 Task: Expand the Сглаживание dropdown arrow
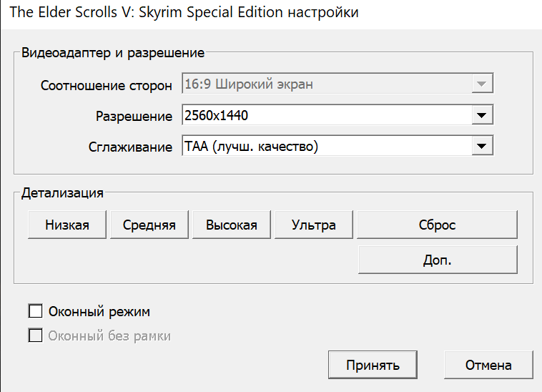pos(483,147)
